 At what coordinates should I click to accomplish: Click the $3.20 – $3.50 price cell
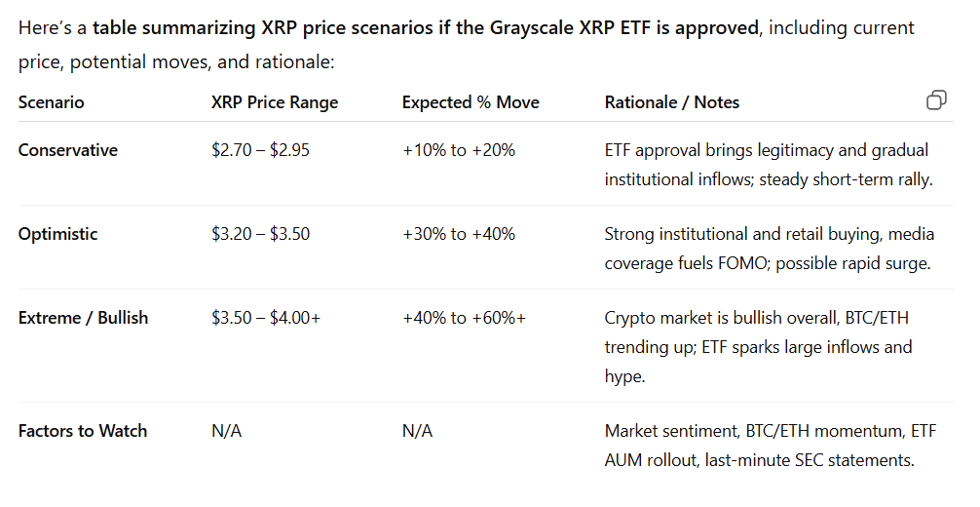(x=261, y=234)
